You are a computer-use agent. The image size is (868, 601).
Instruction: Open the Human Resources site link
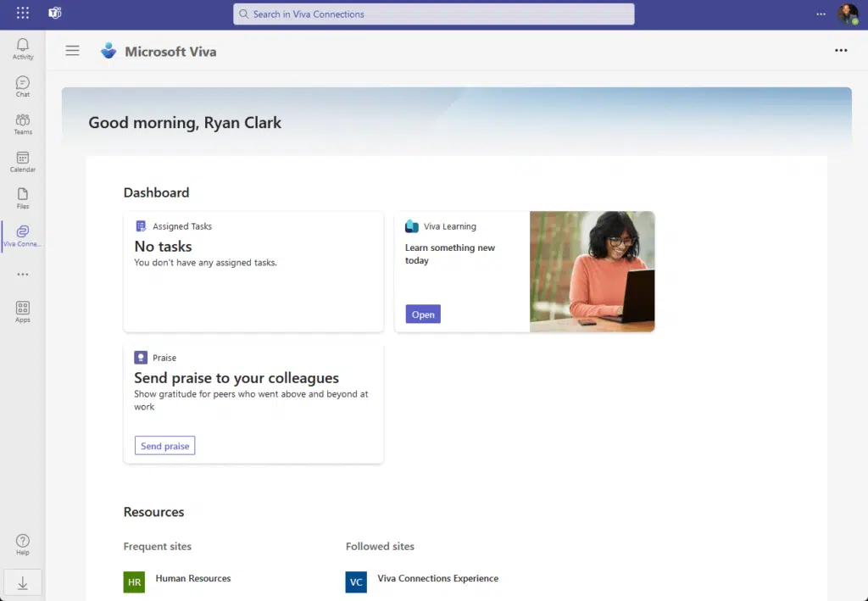pos(193,578)
